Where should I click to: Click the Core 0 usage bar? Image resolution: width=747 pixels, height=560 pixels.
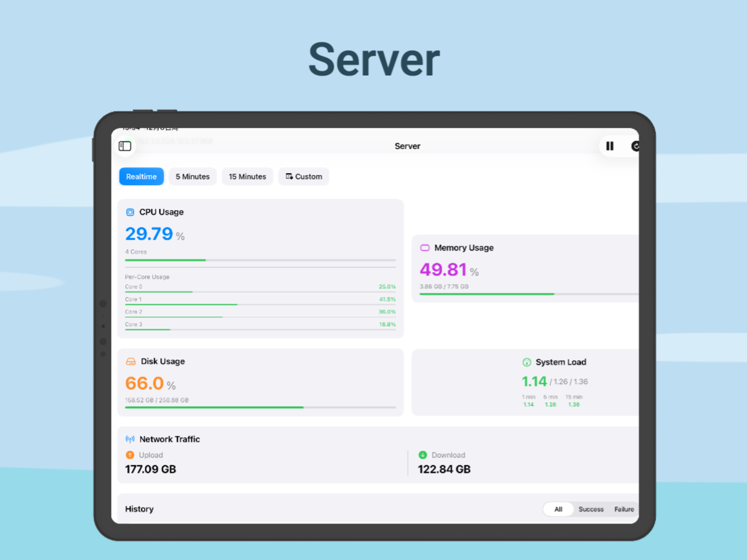260,292
